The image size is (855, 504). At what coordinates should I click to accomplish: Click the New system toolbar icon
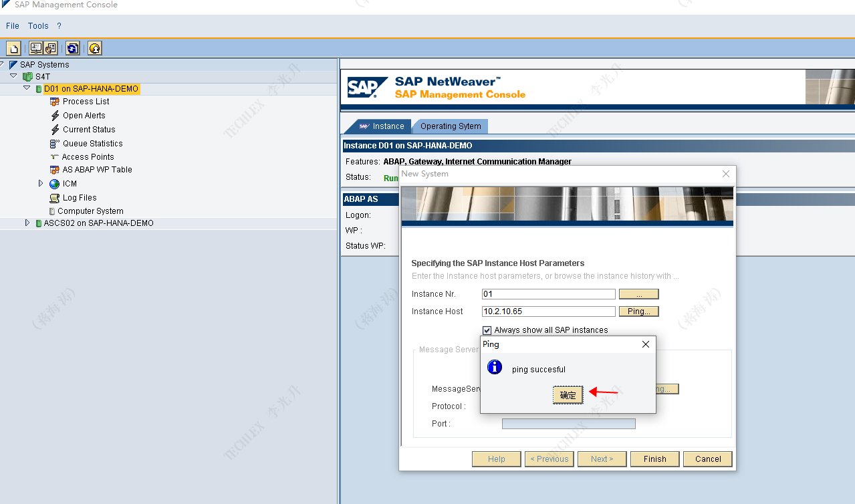pos(13,48)
